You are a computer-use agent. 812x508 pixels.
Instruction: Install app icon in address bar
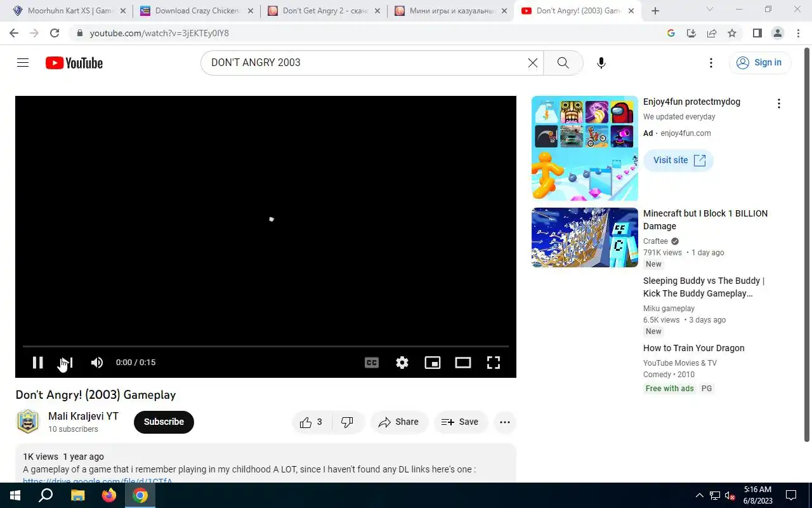coord(691,33)
